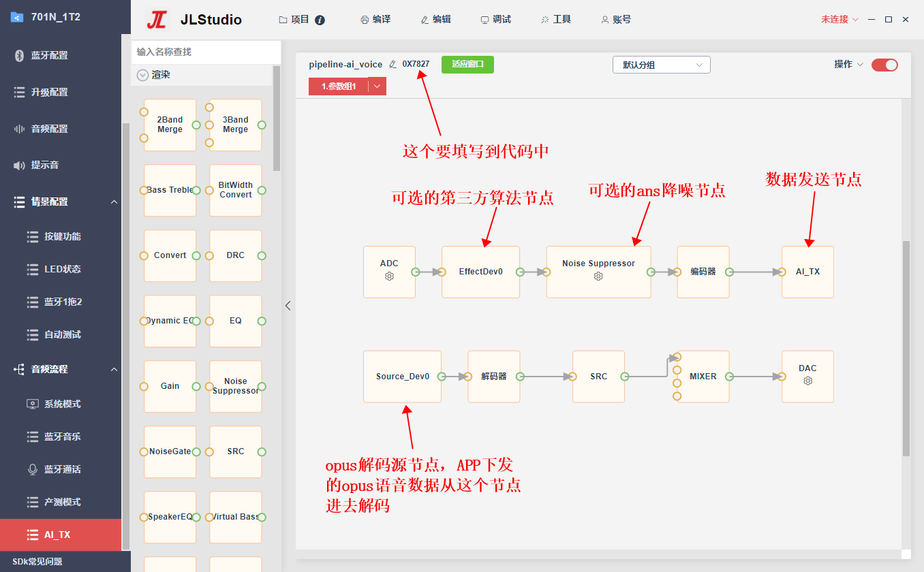924x572 pixels.
Task: Click the list icon for 升级配置
Action: 19,92
